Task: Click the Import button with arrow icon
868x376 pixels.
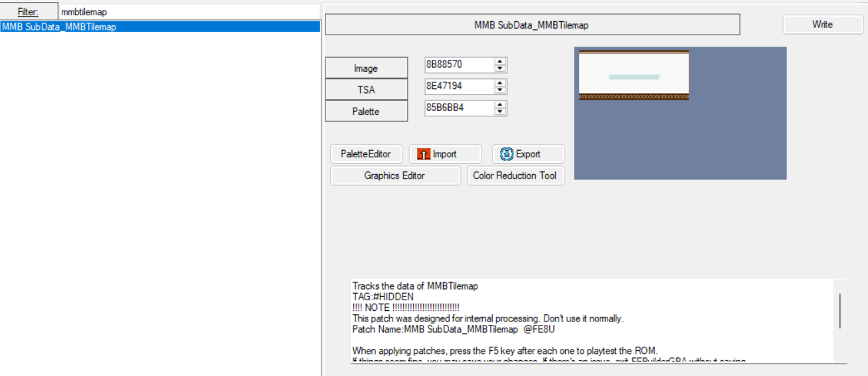Action: (x=445, y=154)
